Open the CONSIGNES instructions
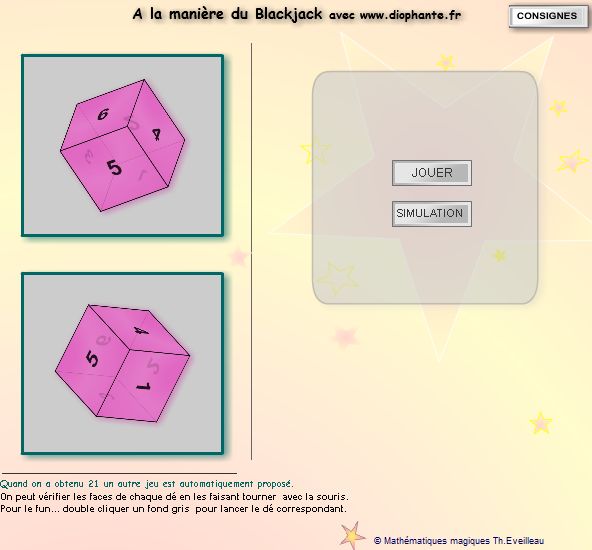 tap(547, 16)
